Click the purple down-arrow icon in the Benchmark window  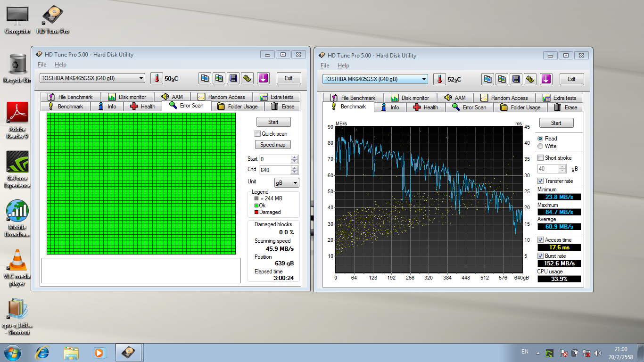(x=546, y=79)
